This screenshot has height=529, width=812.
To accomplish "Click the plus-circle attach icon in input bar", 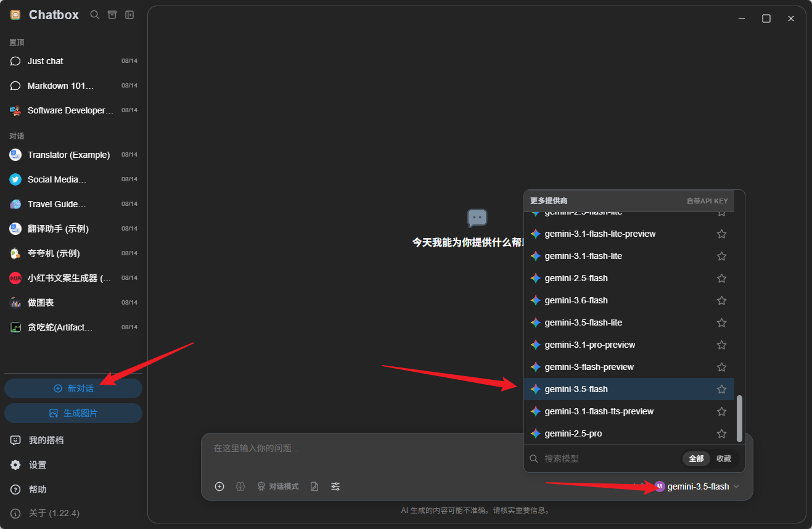I will tap(219, 486).
